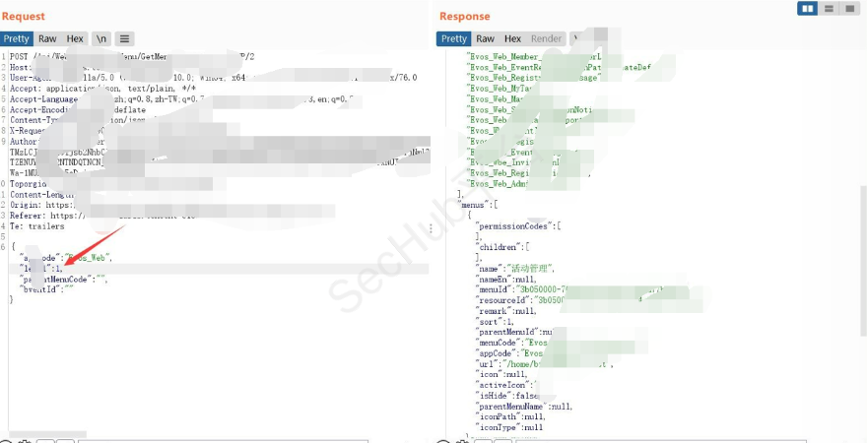
Task: Select the Response Pretty tab
Action: coord(454,39)
